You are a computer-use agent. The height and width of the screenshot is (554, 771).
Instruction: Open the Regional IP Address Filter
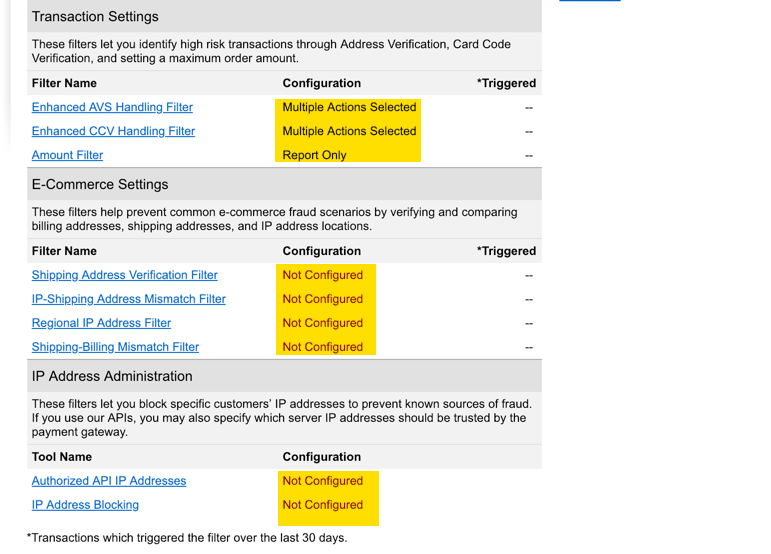click(101, 323)
